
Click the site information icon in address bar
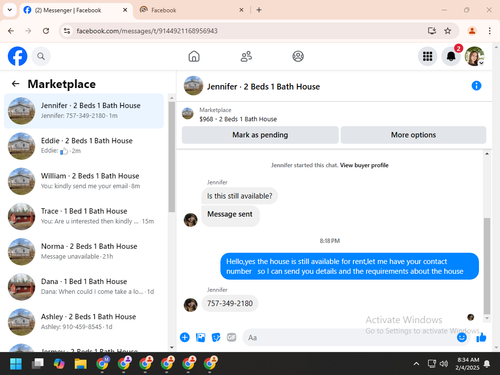coord(67,31)
